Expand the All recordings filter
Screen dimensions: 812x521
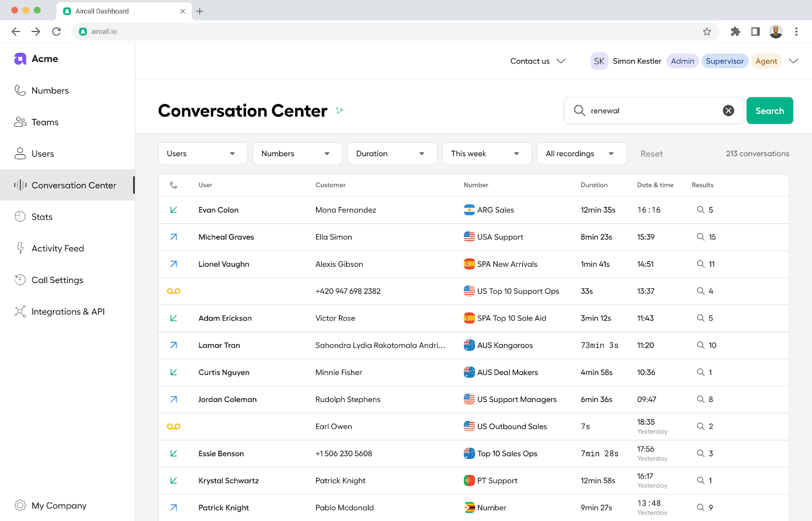coord(581,153)
